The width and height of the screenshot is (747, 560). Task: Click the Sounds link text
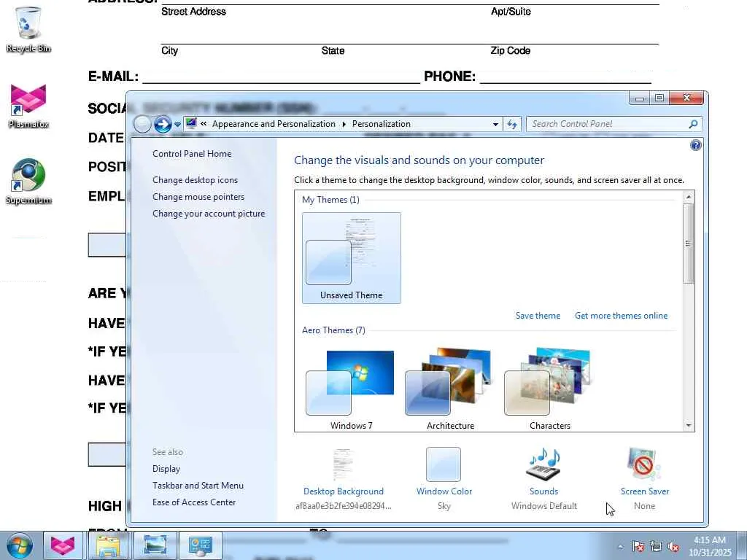tap(544, 491)
